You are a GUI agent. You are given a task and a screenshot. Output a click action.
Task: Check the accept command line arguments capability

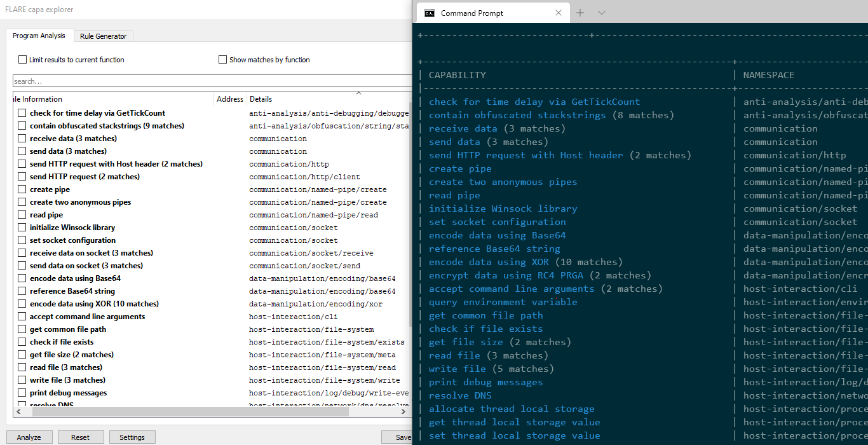tap(22, 316)
